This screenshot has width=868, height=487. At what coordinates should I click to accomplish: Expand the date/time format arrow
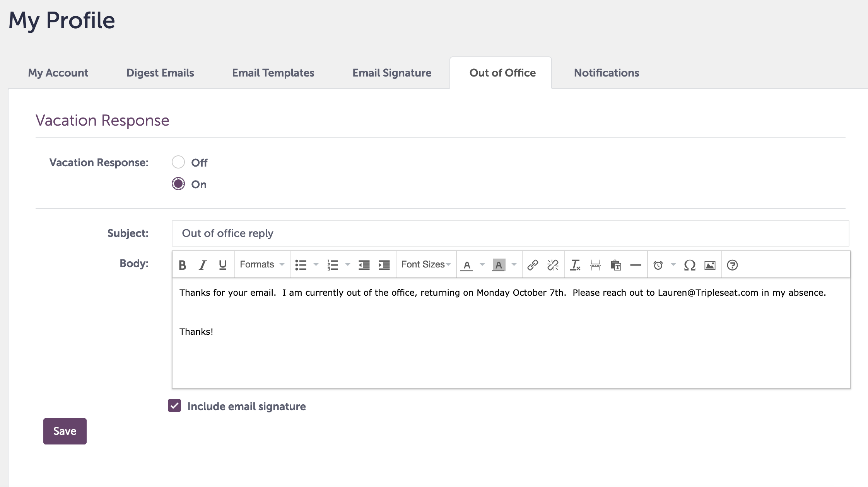click(673, 265)
